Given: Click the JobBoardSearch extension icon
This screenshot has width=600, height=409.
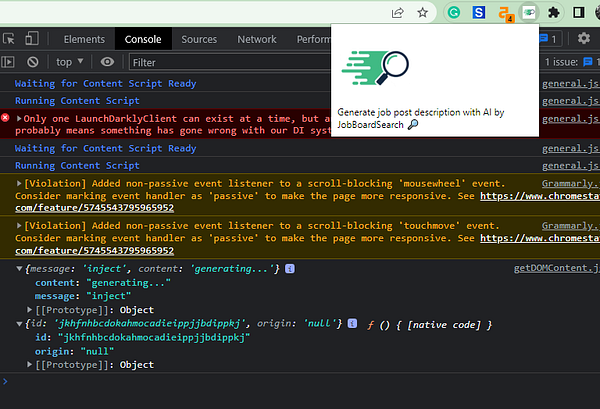Looking at the screenshot, I should pyautogui.click(x=529, y=12).
